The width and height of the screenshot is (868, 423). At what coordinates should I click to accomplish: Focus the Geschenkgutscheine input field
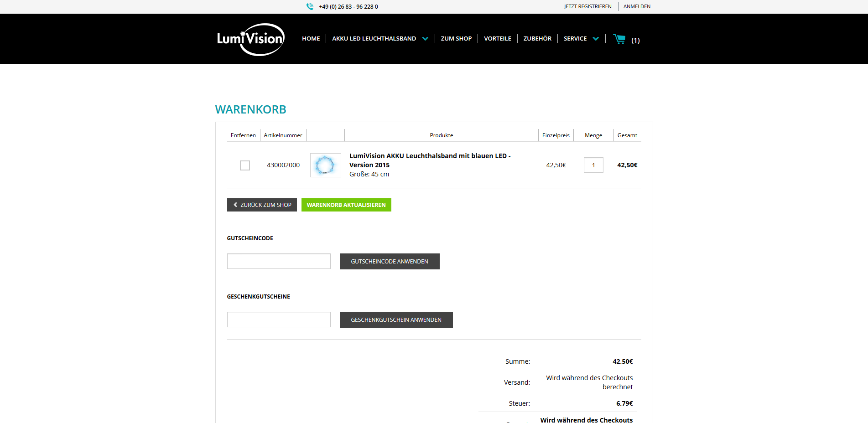coord(279,320)
